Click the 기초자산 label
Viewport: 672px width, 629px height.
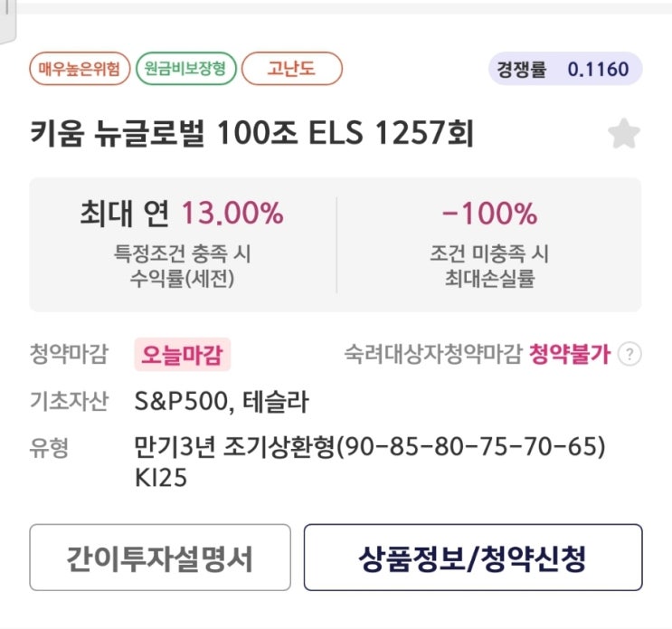pos(68,401)
